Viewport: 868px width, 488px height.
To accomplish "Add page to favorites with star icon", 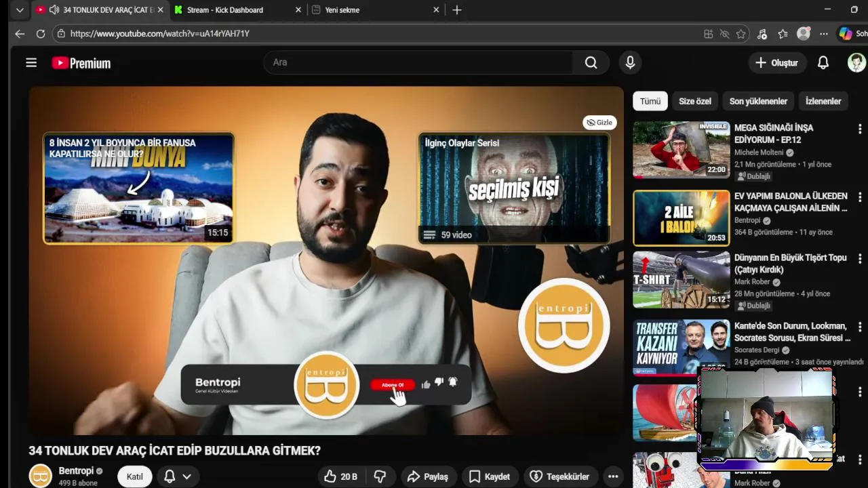I will pyautogui.click(x=741, y=34).
